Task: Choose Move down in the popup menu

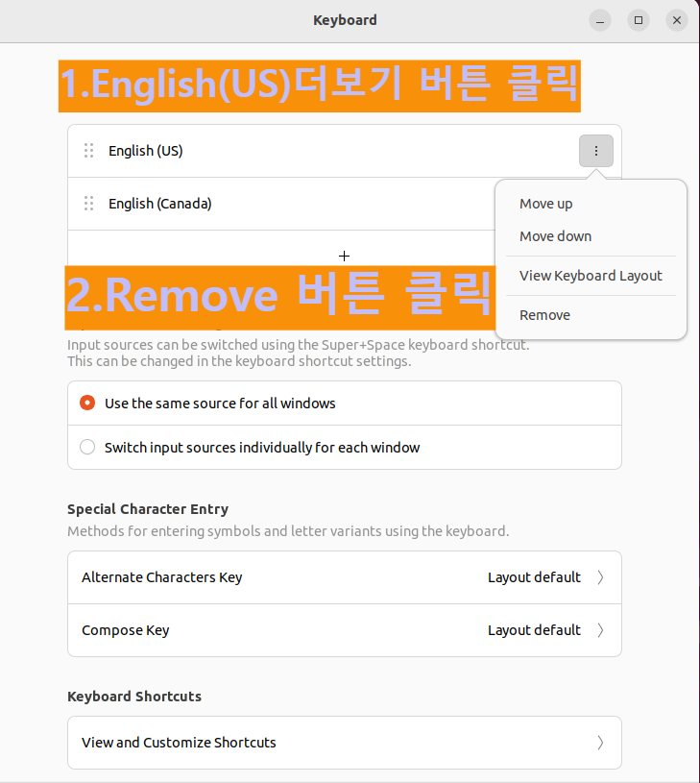Action: coord(555,236)
